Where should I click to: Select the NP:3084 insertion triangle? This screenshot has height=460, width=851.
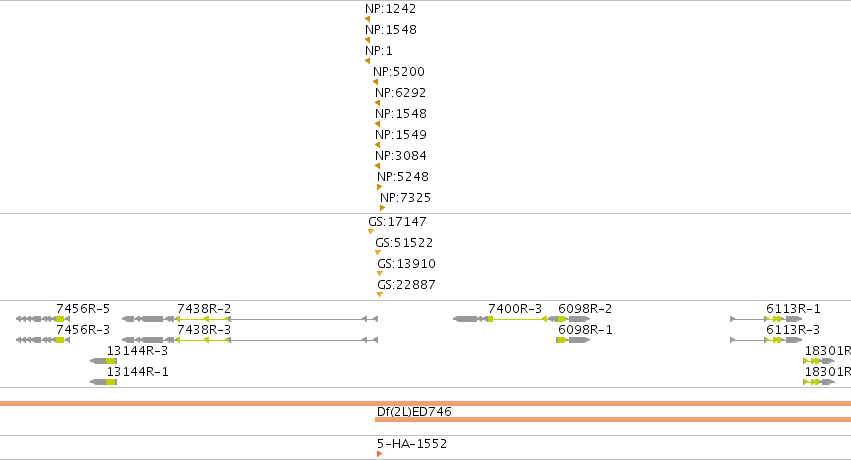[x=377, y=166]
